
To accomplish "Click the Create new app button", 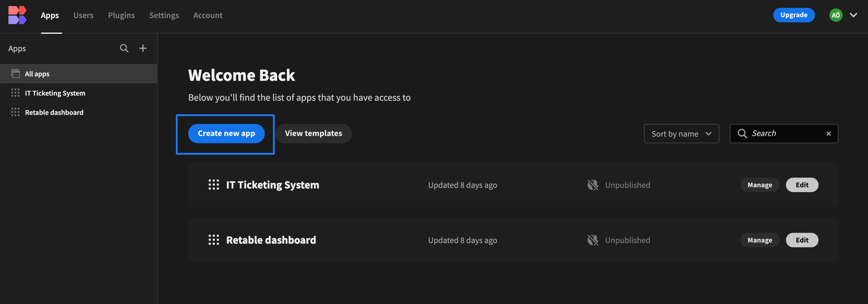I will (226, 133).
